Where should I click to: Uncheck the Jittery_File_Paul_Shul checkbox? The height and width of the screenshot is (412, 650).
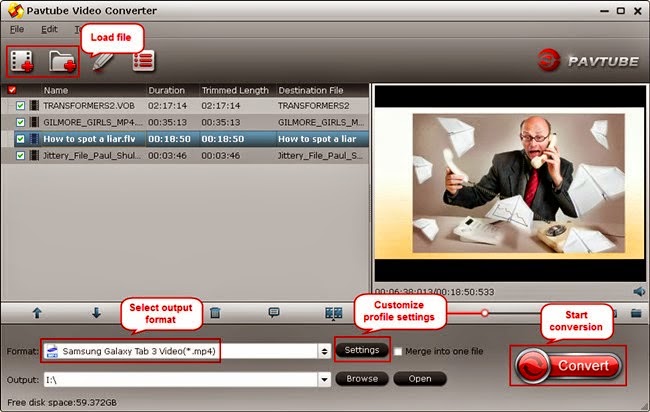click(x=20, y=155)
